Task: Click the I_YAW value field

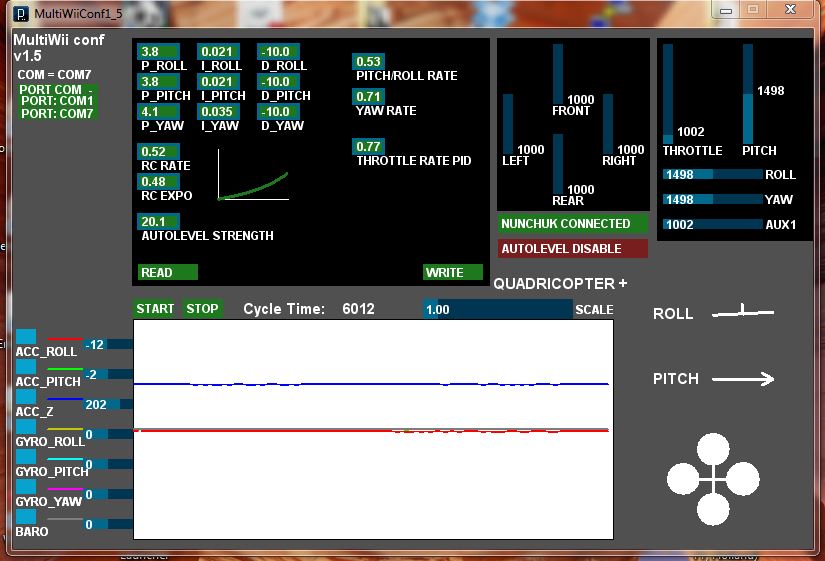Action: (x=218, y=112)
